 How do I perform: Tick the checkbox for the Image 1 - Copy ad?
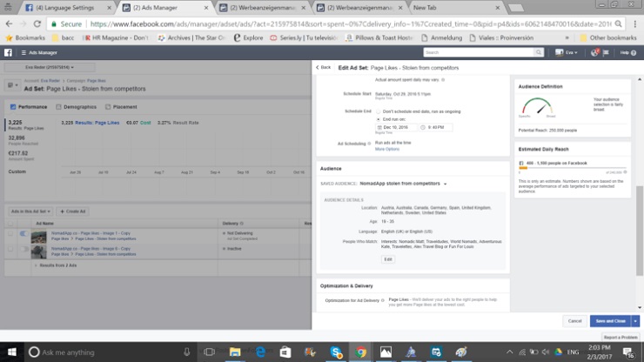(10, 233)
